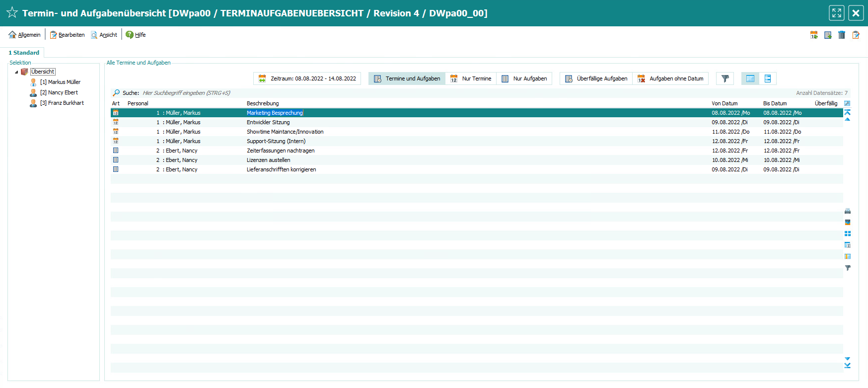Click the new appointment calendar icon
This screenshot has height=388, width=868.
814,35
